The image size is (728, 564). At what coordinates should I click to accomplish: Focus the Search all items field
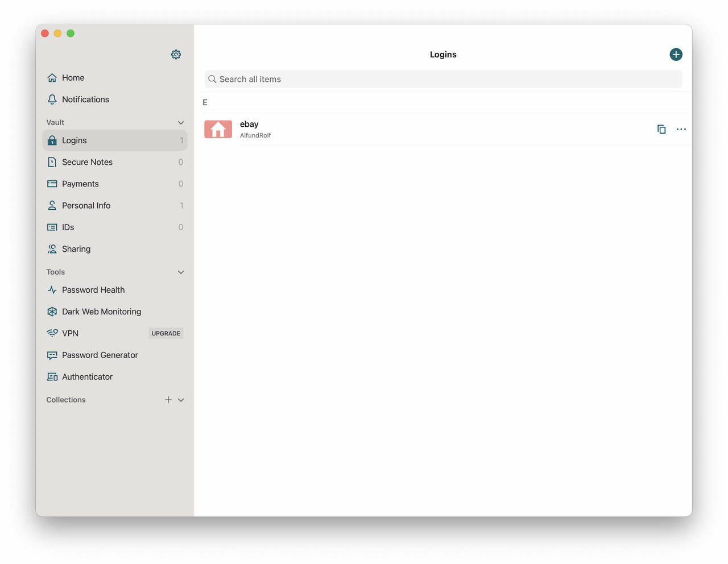point(443,79)
